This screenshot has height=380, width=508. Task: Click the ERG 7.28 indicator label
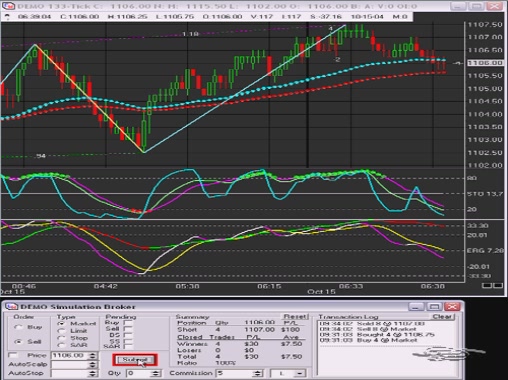point(484,250)
